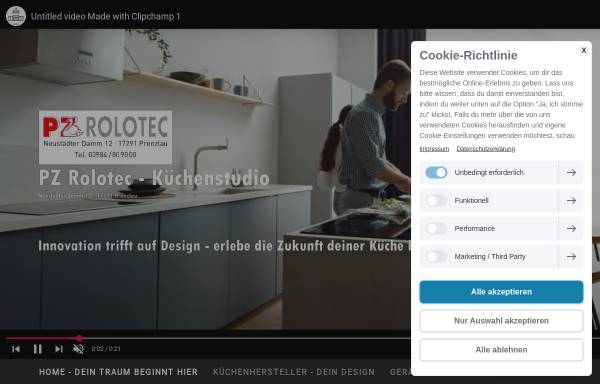Click the PZ Rolotec - Küchenstudio heading
Image resolution: width=600 pixels, height=384 pixels.
pyautogui.click(x=154, y=178)
